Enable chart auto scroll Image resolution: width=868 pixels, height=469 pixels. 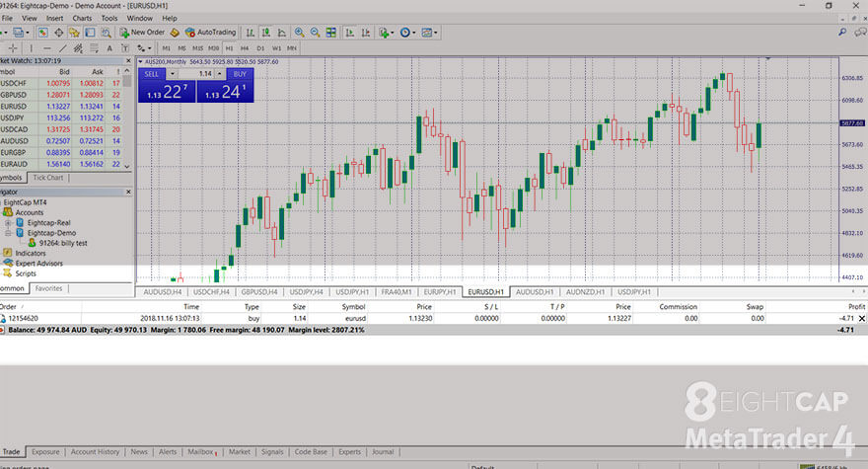point(349,33)
